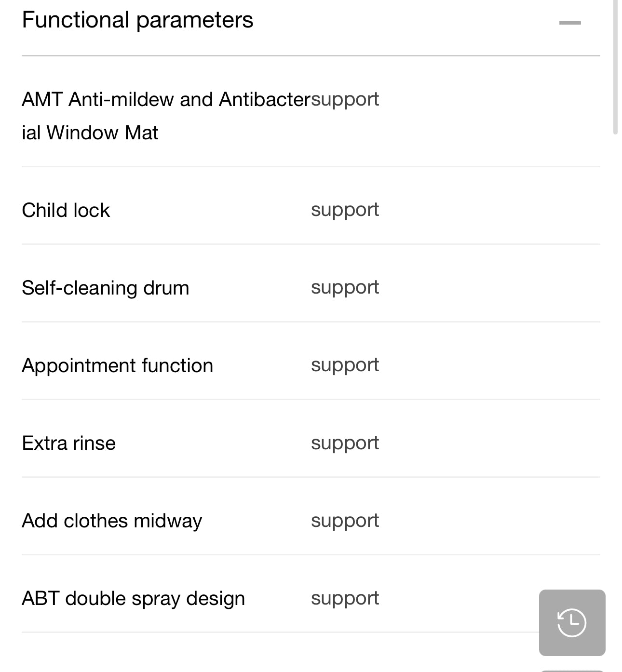This screenshot has height=672, width=622.
Task: Click the support value for Child lock
Action: click(x=345, y=210)
